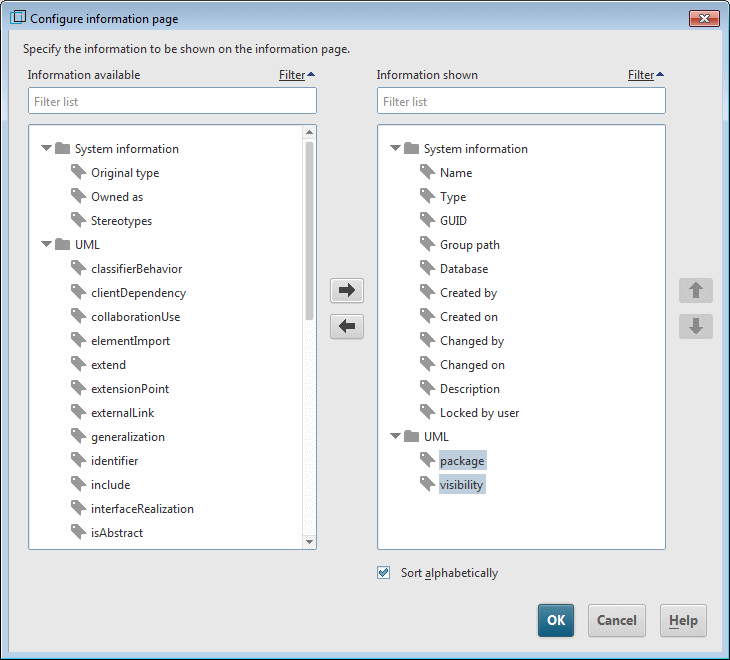This screenshot has width=730, height=660.
Task: Close the Configure information page dialog
Action: coord(704,18)
